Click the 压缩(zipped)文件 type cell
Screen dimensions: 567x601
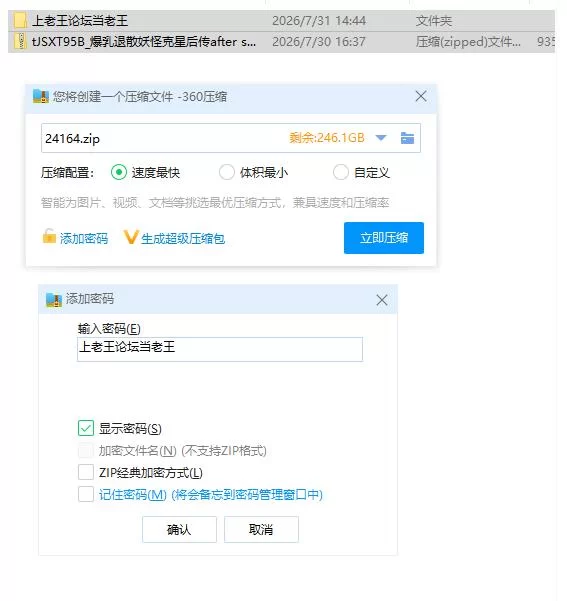click(468, 41)
